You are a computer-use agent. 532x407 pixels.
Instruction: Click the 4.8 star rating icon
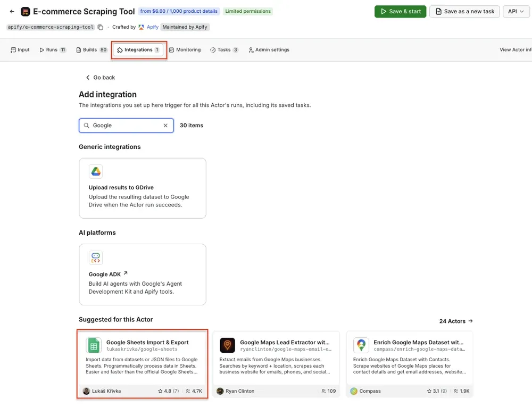tap(160, 391)
